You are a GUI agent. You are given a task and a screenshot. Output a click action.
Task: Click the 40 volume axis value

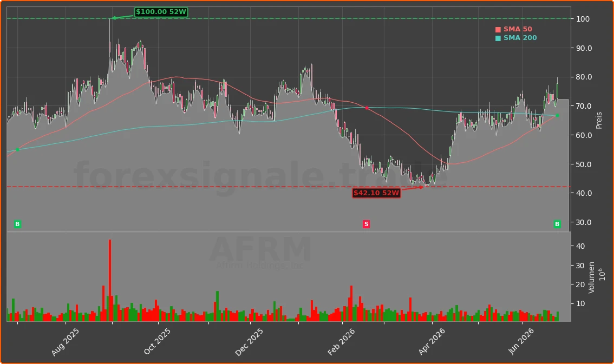click(x=580, y=246)
